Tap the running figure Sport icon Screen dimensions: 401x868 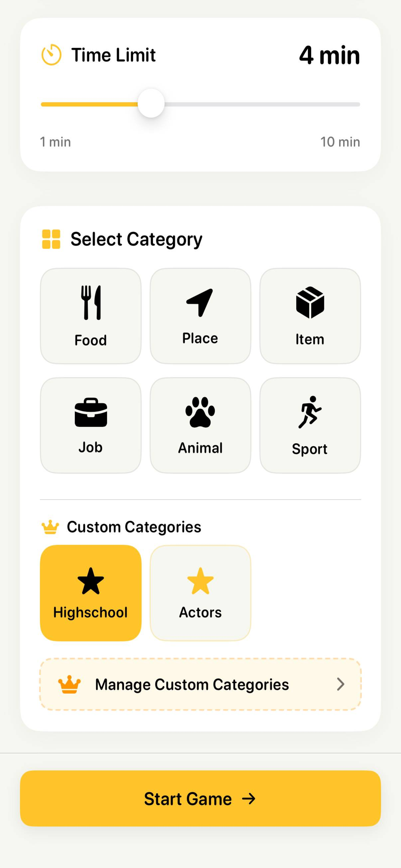coord(310,412)
